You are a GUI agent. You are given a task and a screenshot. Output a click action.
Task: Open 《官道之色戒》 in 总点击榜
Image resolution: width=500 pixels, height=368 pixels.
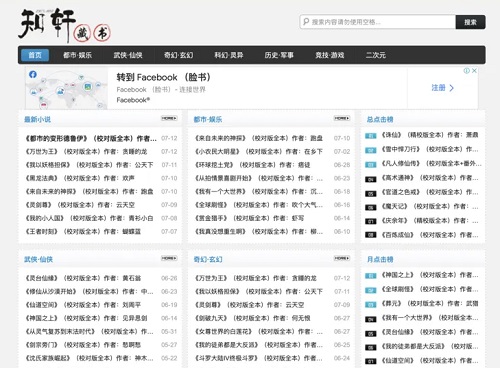point(430,192)
